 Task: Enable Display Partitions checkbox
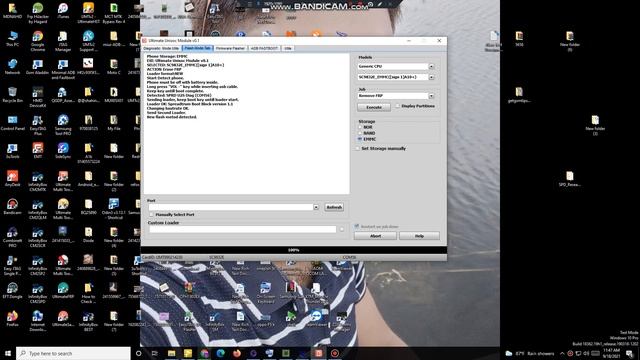tap(398, 106)
